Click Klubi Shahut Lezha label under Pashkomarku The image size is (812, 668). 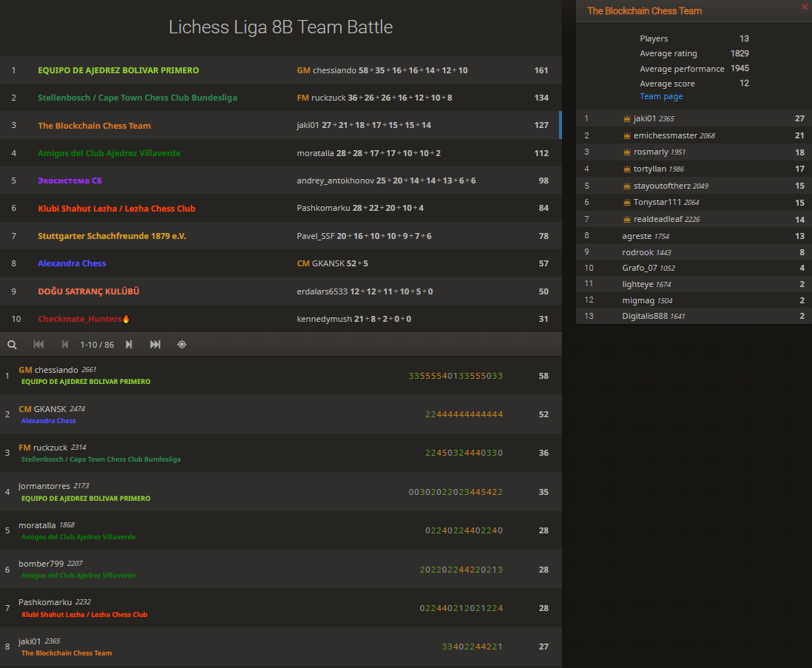[x=84, y=615]
